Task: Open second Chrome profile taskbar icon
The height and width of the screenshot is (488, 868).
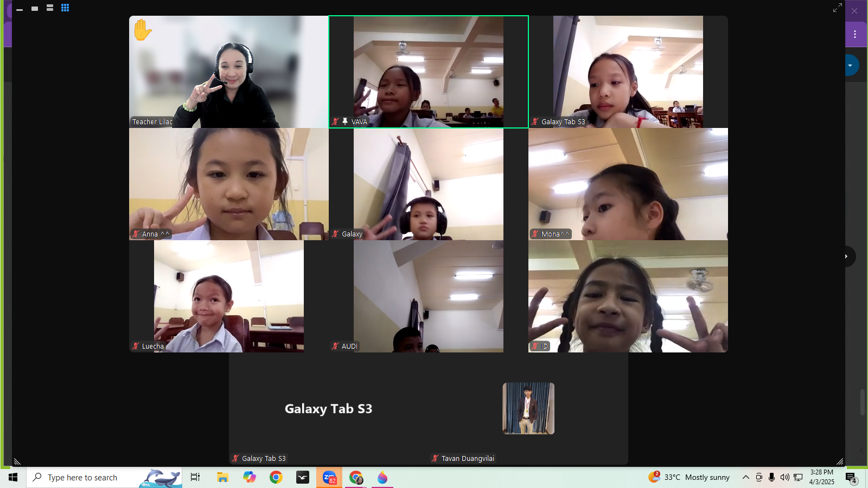Action: [x=356, y=477]
